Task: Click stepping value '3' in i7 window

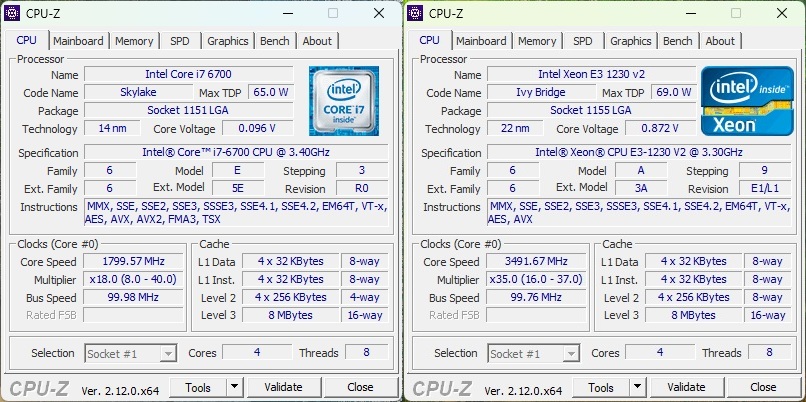Action: tap(362, 170)
